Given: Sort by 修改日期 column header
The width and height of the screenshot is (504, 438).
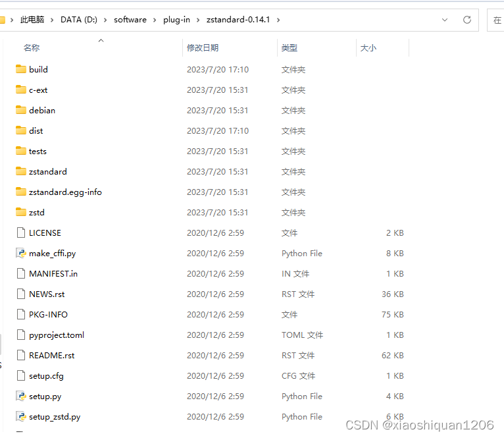Looking at the screenshot, I should click(203, 48).
